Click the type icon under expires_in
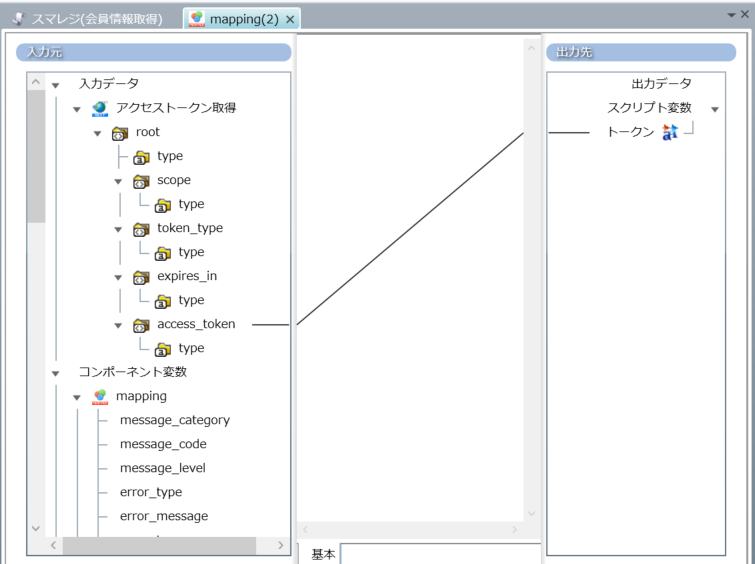Screen dimensions: 755x564 [x=163, y=301]
